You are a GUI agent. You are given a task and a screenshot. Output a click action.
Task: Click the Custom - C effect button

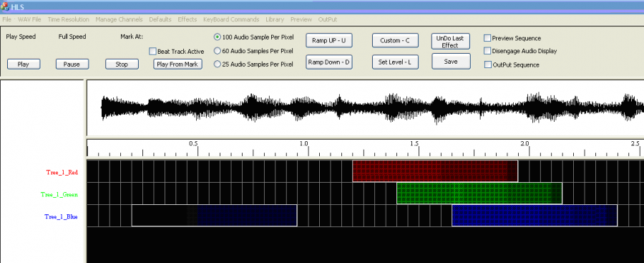(x=395, y=40)
